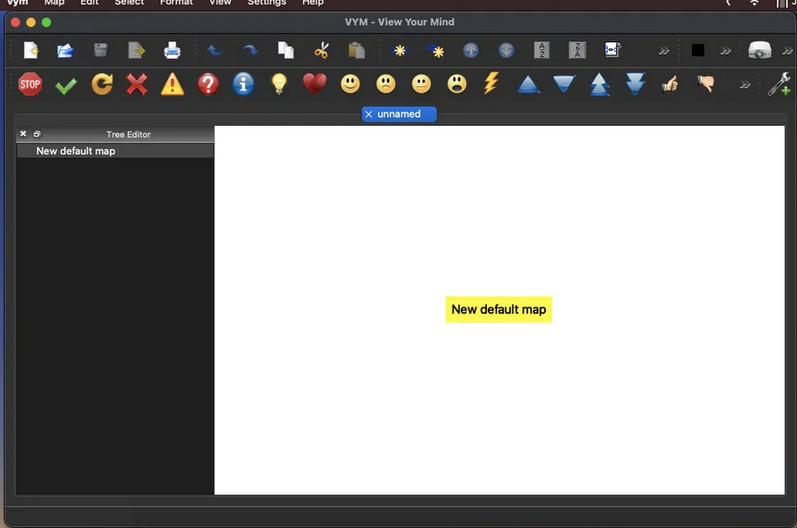Screen dimensions: 797x528
Task: Copy selection with the Copy icon
Action: [x=286, y=50]
